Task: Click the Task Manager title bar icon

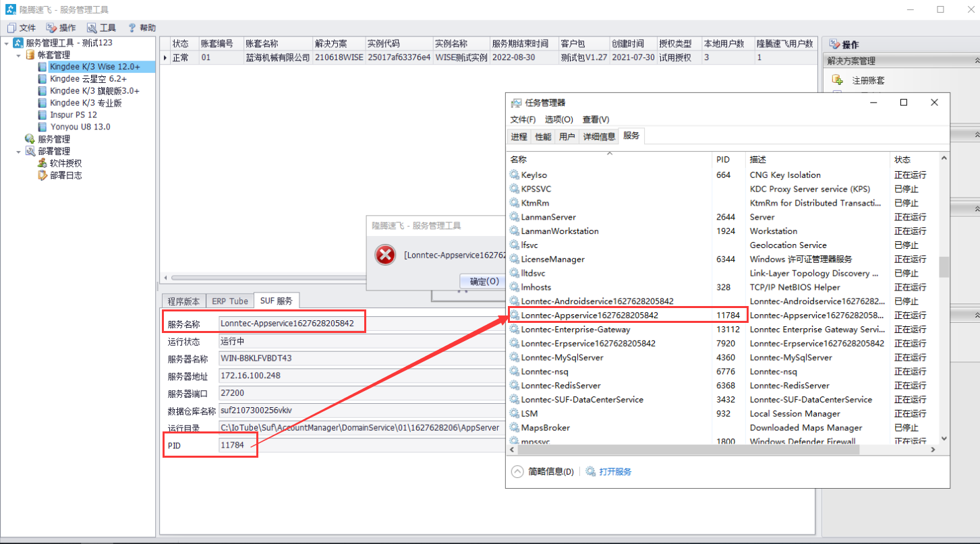Action: coord(516,102)
